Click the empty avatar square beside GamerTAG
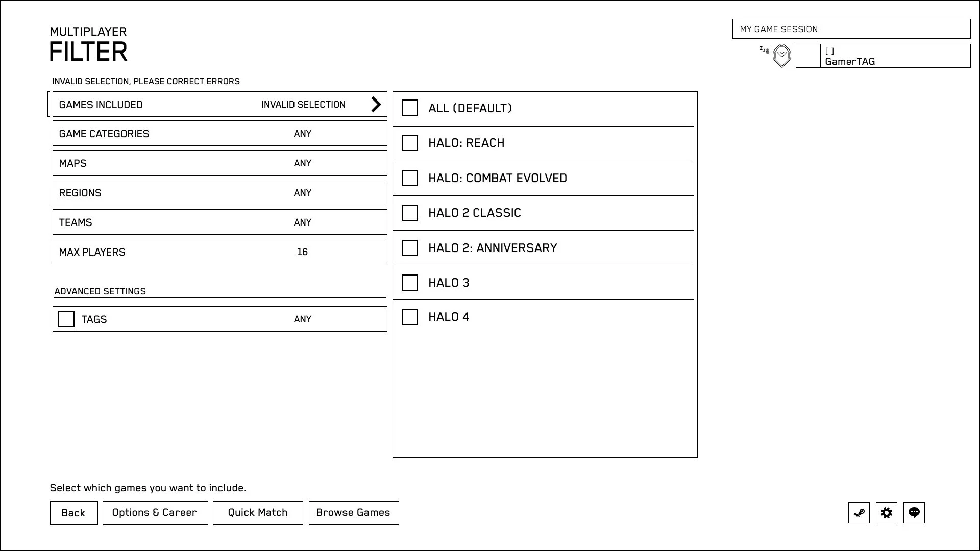Viewport: 980px width, 551px height. [808, 56]
